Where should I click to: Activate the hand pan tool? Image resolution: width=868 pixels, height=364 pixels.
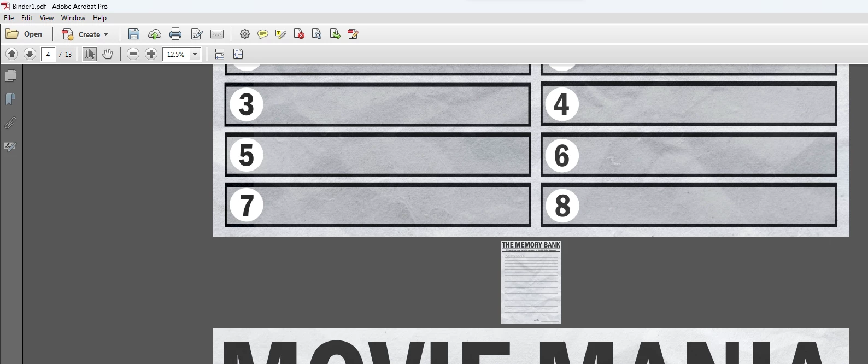pyautogui.click(x=108, y=54)
